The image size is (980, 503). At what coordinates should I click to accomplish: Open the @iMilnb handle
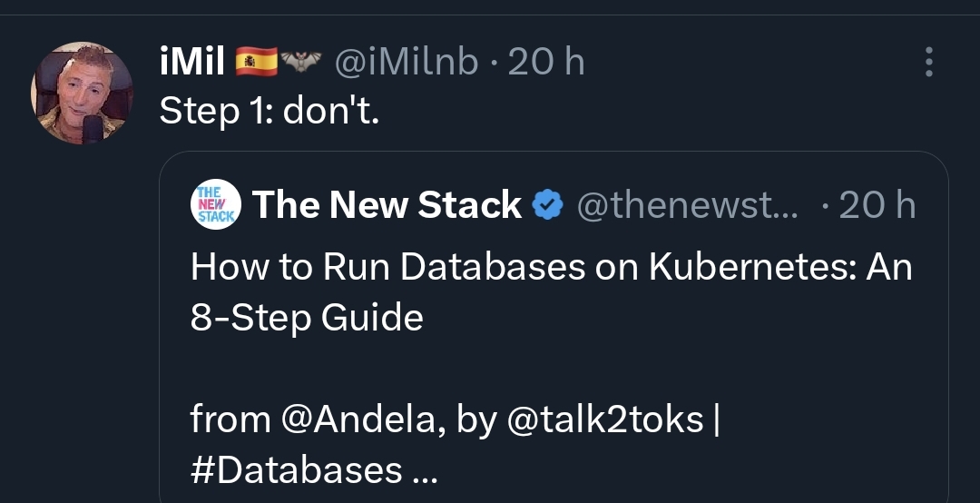click(407, 62)
